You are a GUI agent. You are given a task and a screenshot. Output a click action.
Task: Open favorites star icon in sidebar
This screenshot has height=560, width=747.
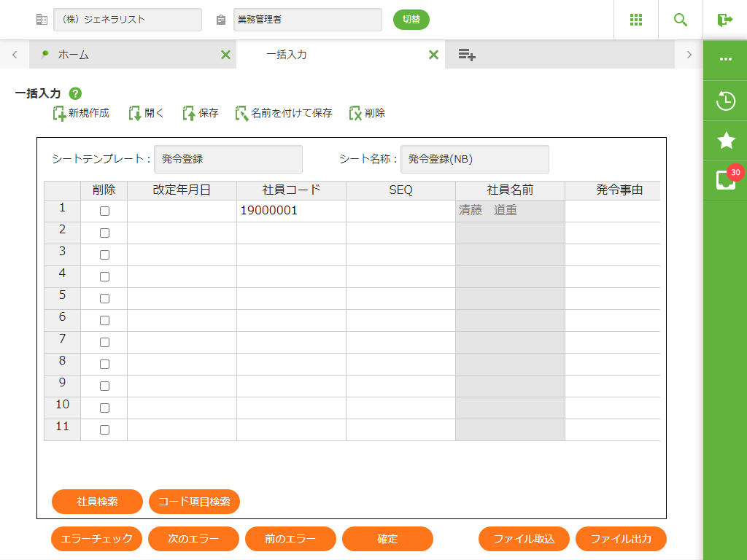[725, 141]
